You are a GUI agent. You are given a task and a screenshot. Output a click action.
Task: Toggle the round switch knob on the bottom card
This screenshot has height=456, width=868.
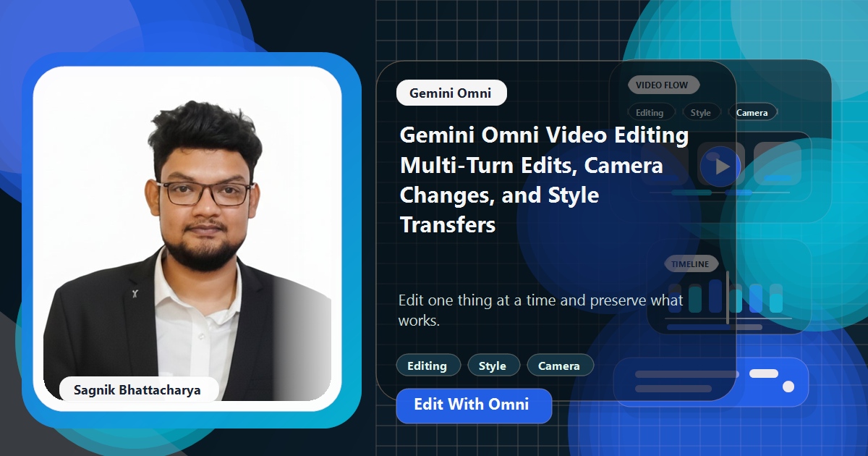tap(788, 387)
